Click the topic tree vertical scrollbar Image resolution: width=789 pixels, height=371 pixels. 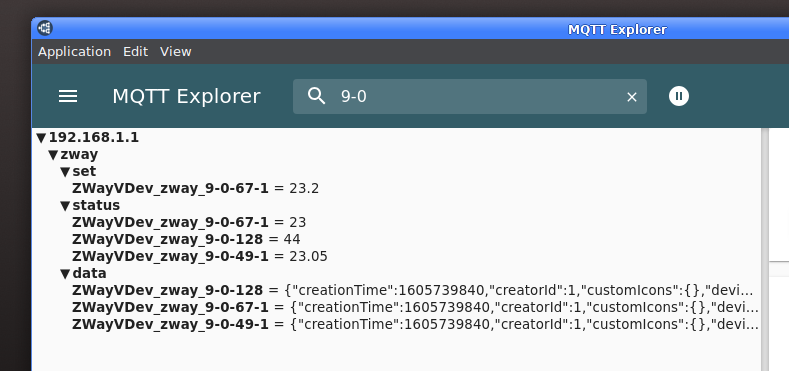coord(765,249)
